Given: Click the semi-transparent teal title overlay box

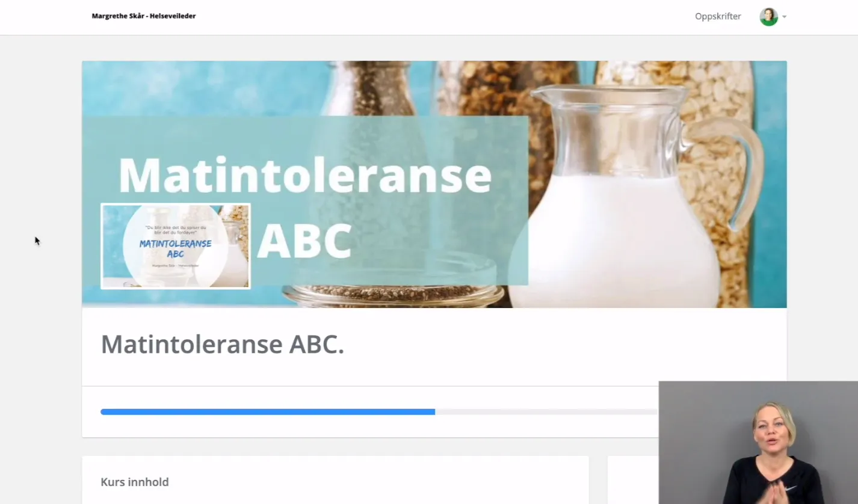Looking at the screenshot, I should pyautogui.click(x=305, y=200).
